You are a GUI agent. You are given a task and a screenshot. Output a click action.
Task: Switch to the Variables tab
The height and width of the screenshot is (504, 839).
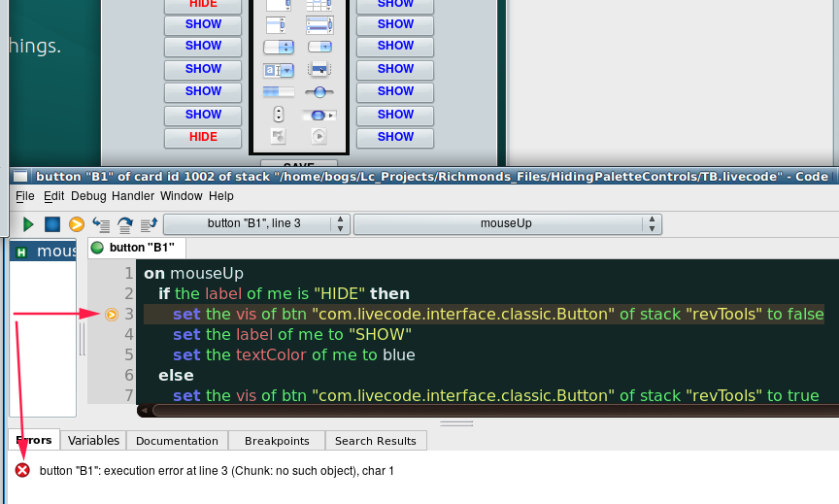pos(93,441)
